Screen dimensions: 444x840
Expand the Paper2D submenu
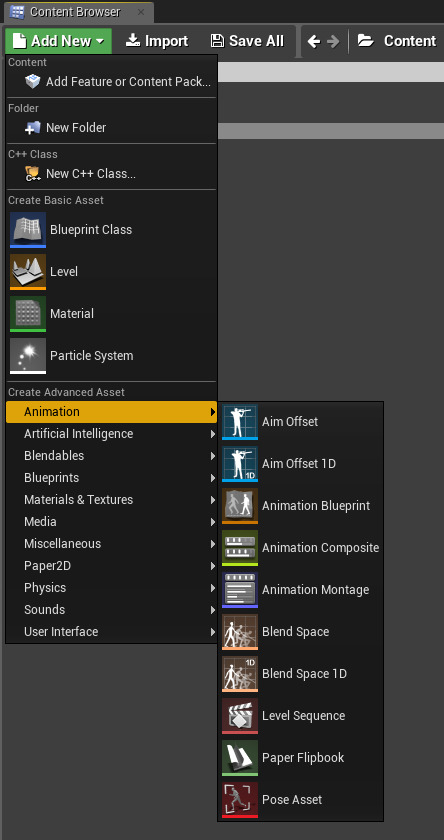pos(111,566)
